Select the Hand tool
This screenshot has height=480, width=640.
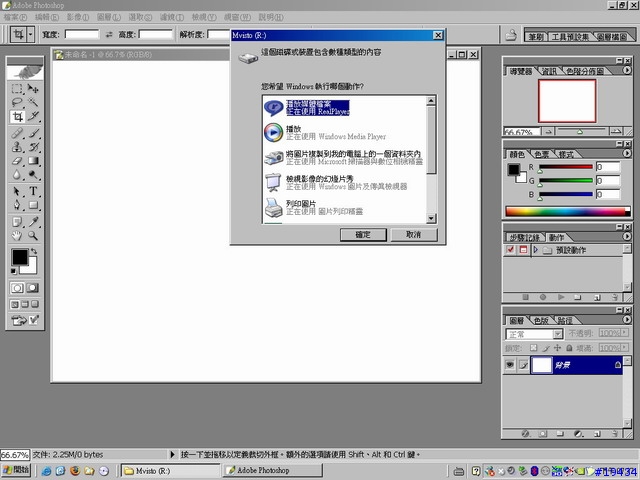click(x=17, y=236)
